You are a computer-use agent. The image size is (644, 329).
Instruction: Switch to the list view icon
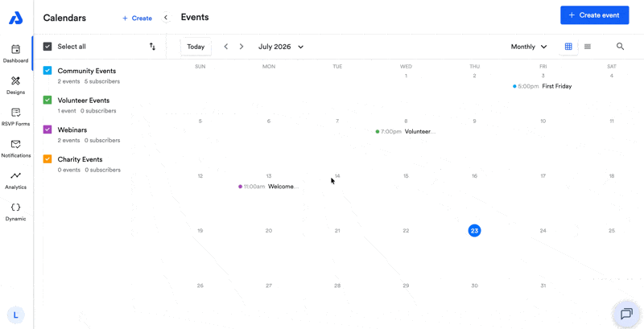(588, 47)
